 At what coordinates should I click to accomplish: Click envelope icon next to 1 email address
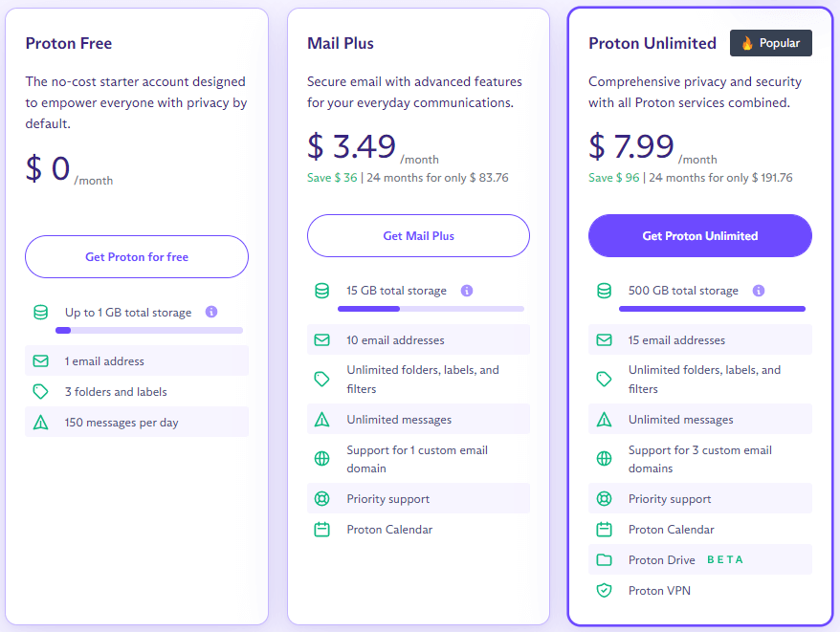pyautogui.click(x=41, y=361)
